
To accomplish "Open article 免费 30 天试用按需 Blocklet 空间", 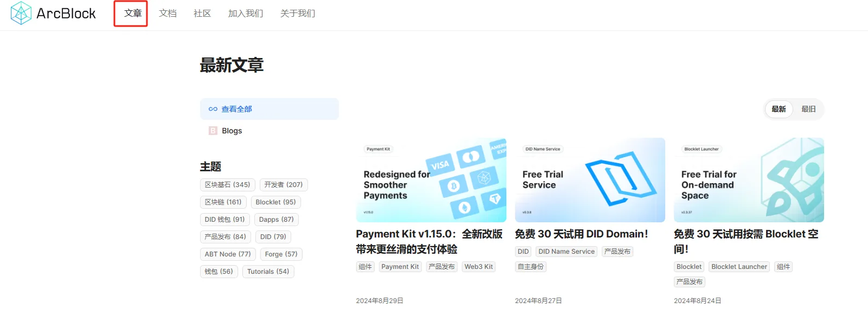I will (746, 242).
